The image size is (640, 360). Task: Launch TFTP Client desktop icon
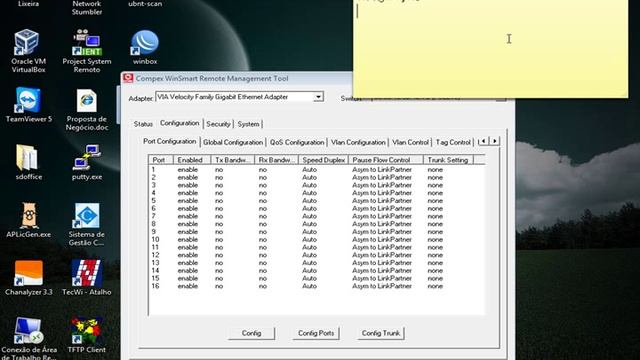coord(87,335)
